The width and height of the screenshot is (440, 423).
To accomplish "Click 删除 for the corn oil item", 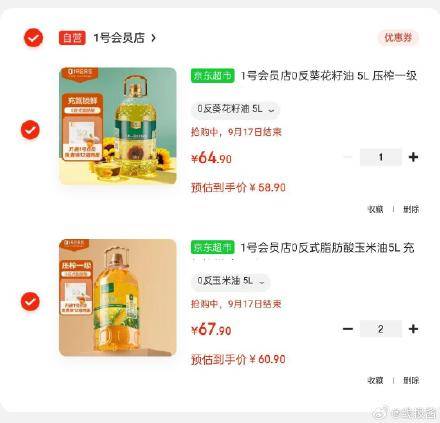I will pos(411,380).
